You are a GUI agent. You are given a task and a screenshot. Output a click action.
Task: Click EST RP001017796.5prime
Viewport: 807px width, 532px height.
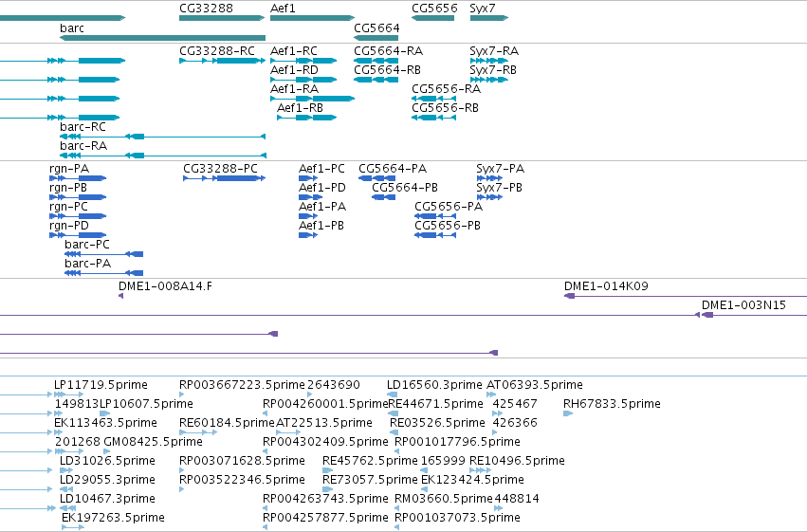[x=396, y=451]
